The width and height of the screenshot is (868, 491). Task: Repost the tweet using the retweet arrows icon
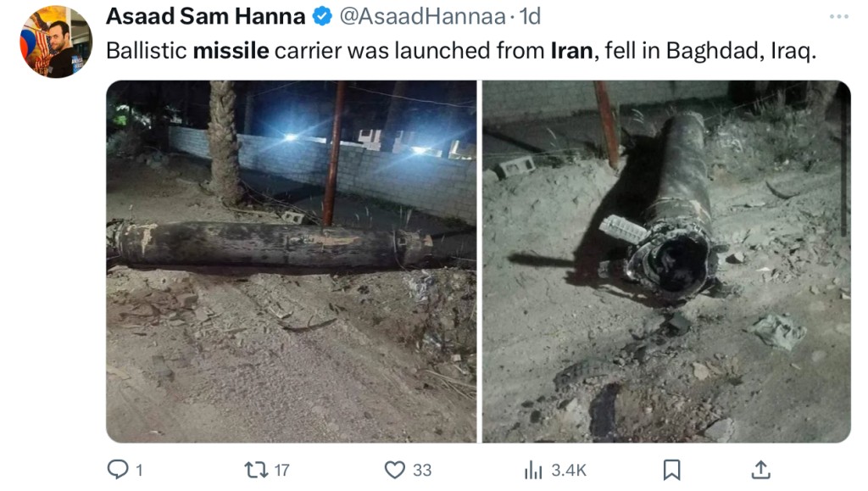click(x=256, y=470)
